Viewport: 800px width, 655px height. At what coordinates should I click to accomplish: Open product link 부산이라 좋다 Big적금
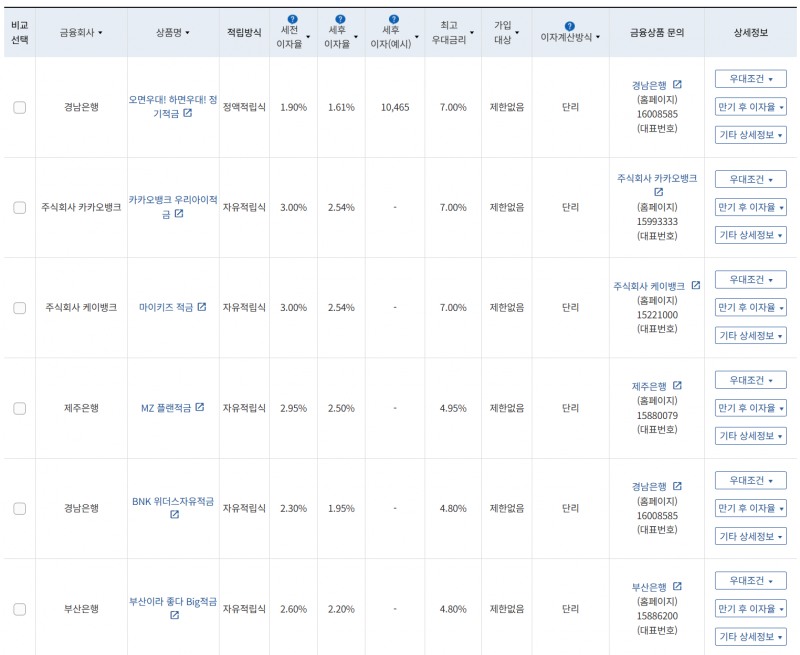tap(172, 602)
